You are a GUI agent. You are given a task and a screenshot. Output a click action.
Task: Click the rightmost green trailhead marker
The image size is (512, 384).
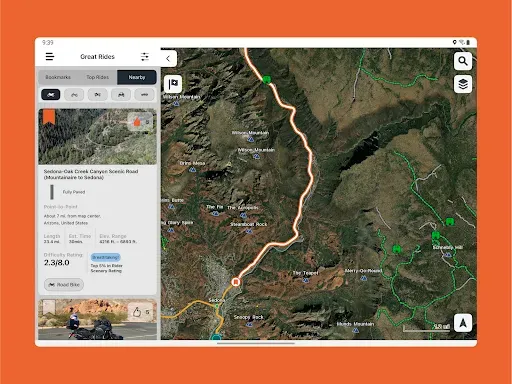click(x=450, y=221)
